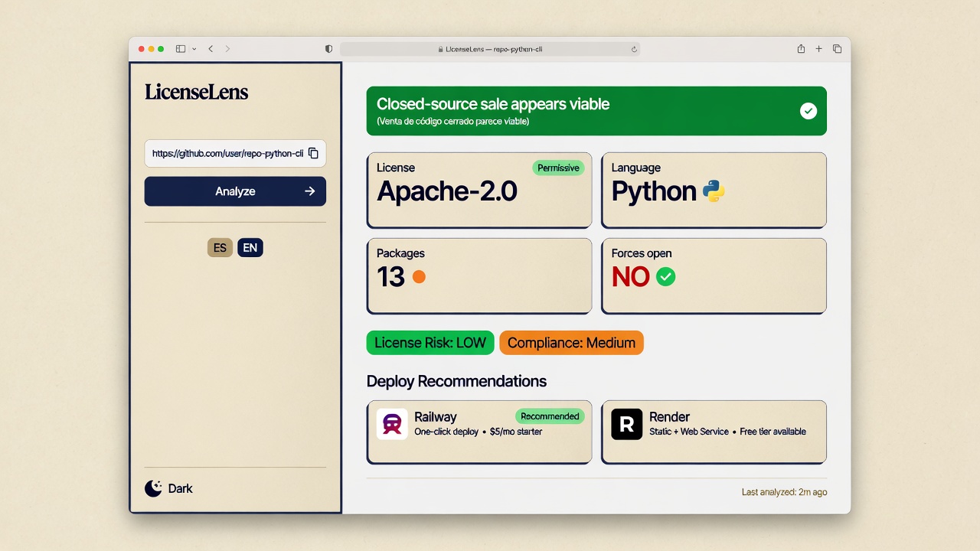Copy the repository URL with the clipboard icon
980x551 pixels.
[313, 153]
